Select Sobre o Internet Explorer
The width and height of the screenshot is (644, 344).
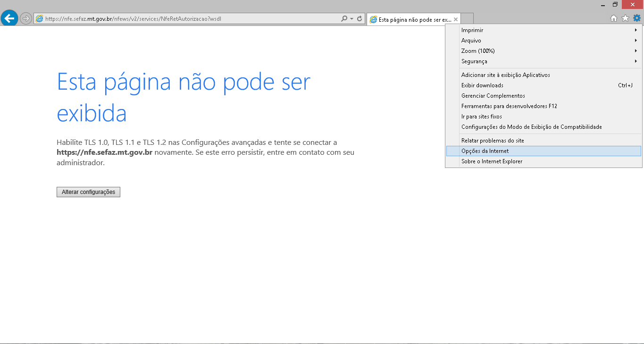pyautogui.click(x=492, y=161)
